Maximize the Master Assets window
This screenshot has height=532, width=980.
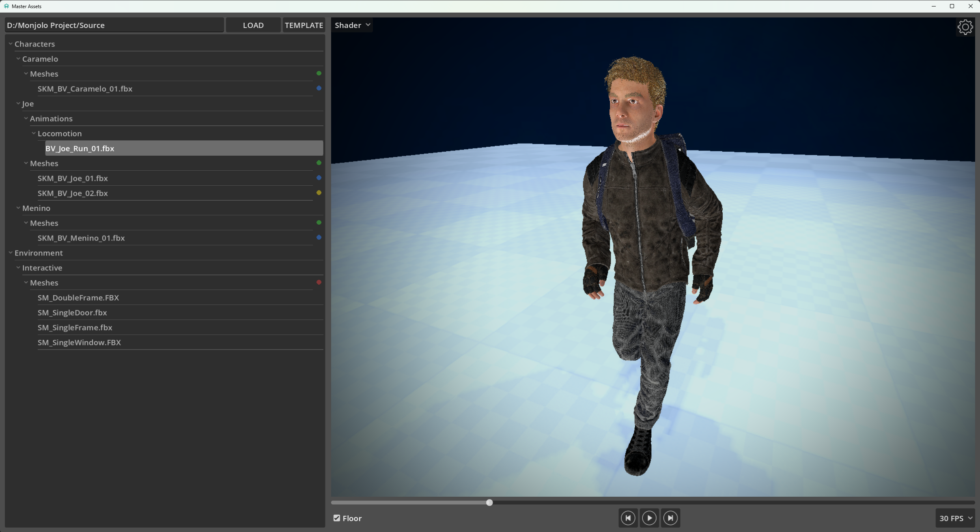point(952,6)
